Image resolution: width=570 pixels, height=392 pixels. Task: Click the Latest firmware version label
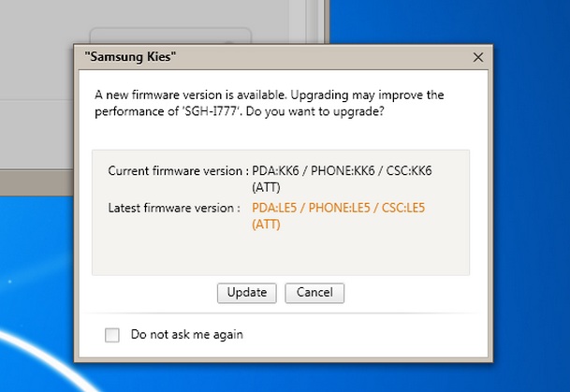174,209
